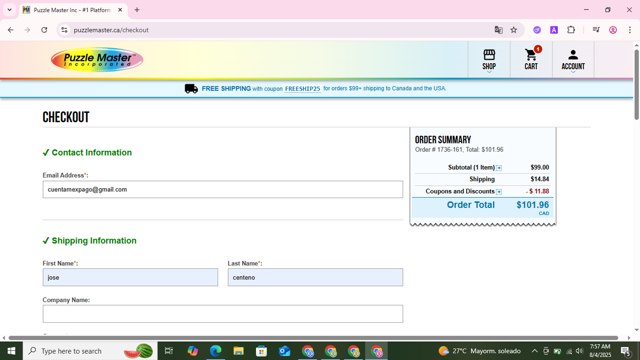
Task: Click the FREESHIP25 coupon code link
Action: [x=302, y=89]
